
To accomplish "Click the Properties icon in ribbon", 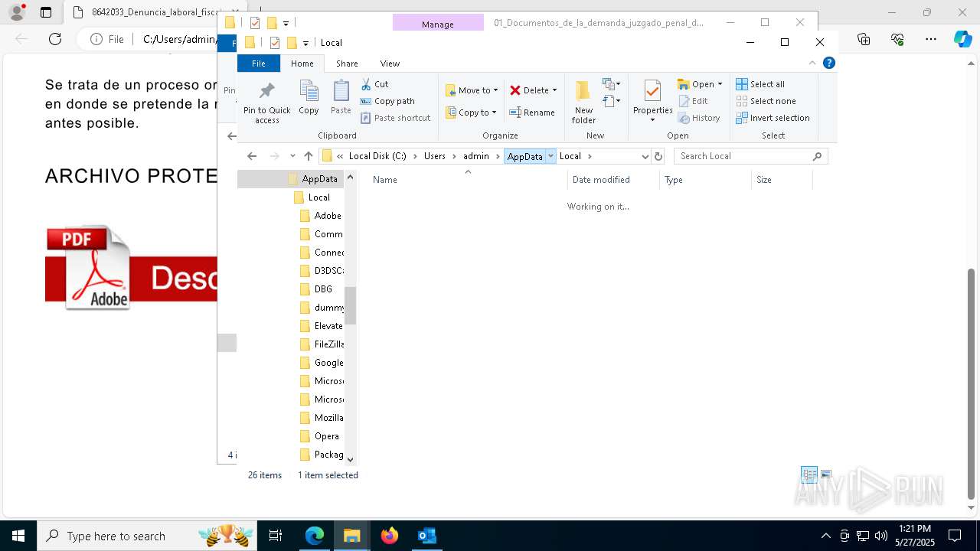I will pyautogui.click(x=652, y=101).
